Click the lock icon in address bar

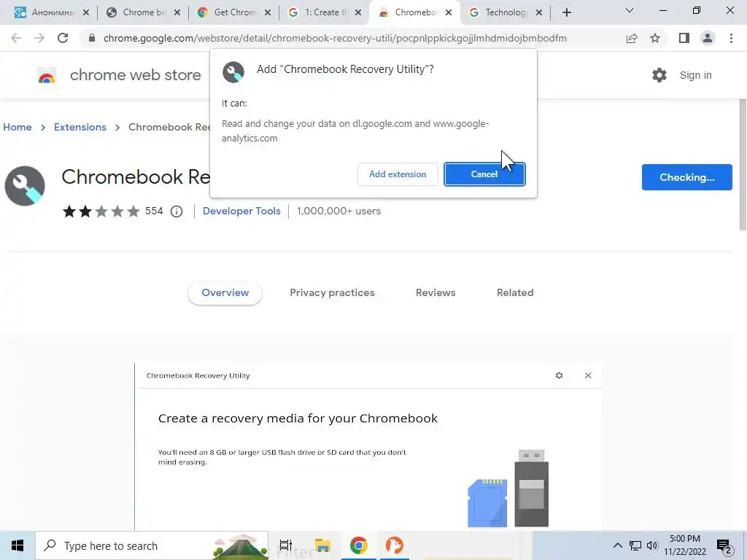(x=92, y=38)
